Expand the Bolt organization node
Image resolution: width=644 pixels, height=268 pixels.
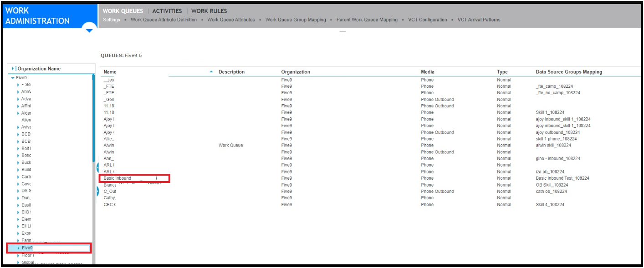click(x=18, y=148)
